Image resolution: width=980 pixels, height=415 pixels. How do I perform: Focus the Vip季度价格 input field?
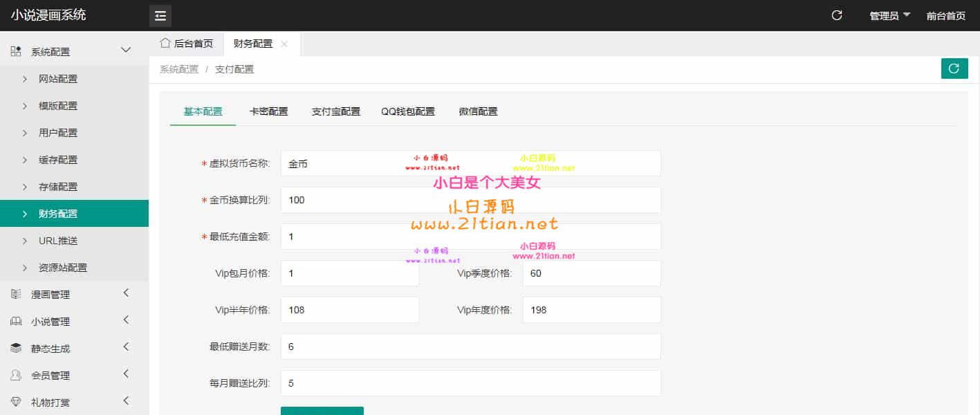click(592, 273)
